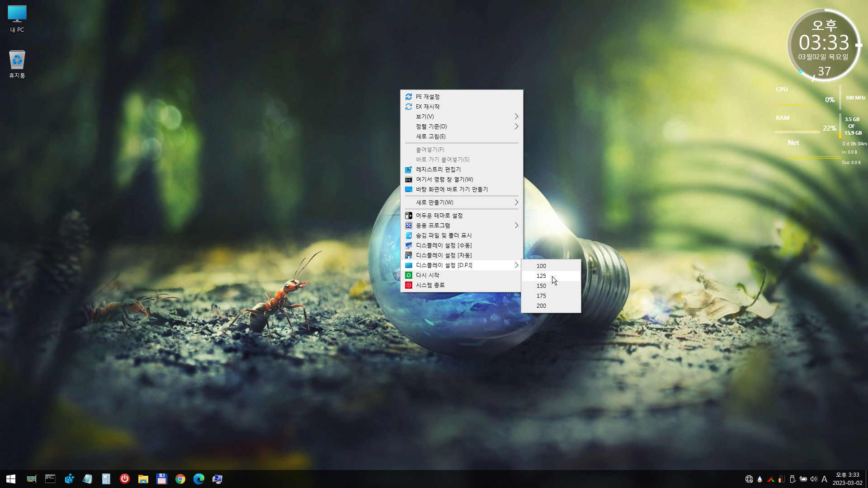Select the 내 PC desktop icon
This screenshot has width=868, height=488.
point(17,19)
